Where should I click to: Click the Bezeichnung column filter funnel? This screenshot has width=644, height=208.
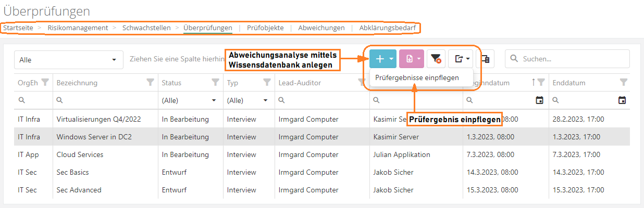pyautogui.click(x=150, y=82)
